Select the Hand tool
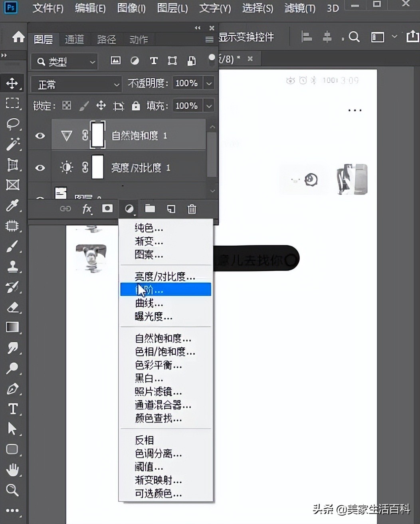 pyautogui.click(x=12, y=470)
